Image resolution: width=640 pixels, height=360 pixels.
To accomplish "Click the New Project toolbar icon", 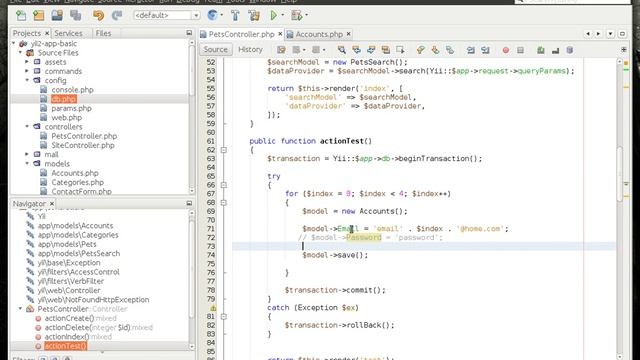I will [x=39, y=16].
